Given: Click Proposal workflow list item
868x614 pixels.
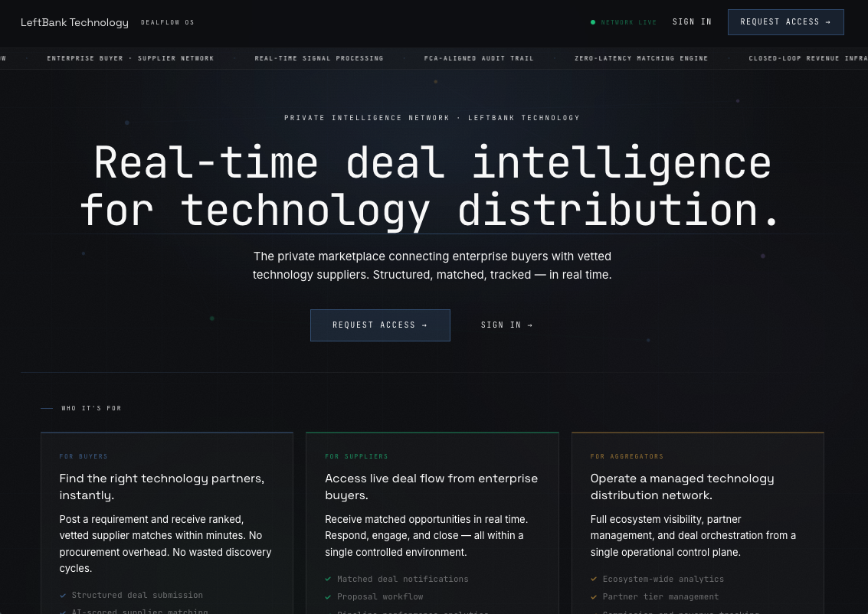Looking at the screenshot, I should 380,597.
